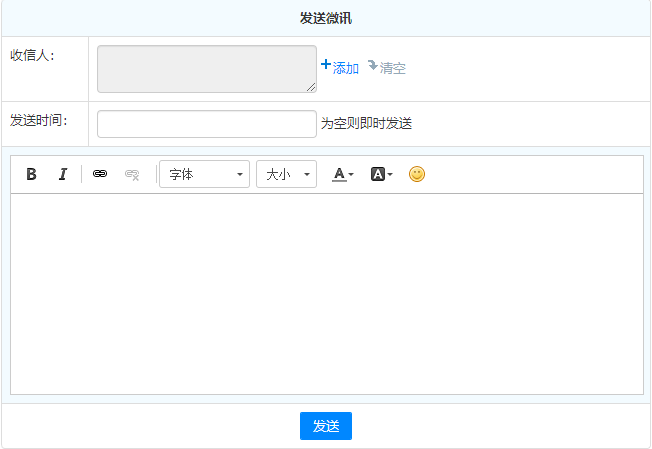Toggle italic text formatting
652x449 pixels.
(x=62, y=174)
